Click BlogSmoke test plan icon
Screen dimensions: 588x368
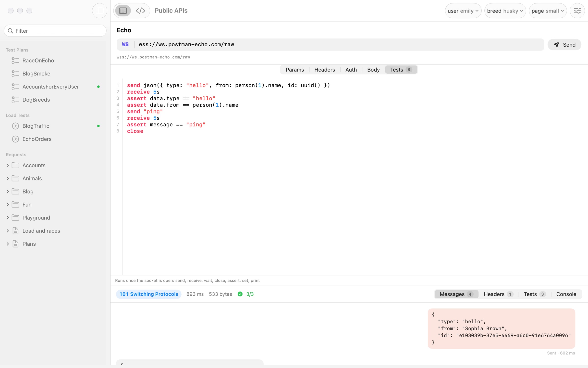coord(15,74)
